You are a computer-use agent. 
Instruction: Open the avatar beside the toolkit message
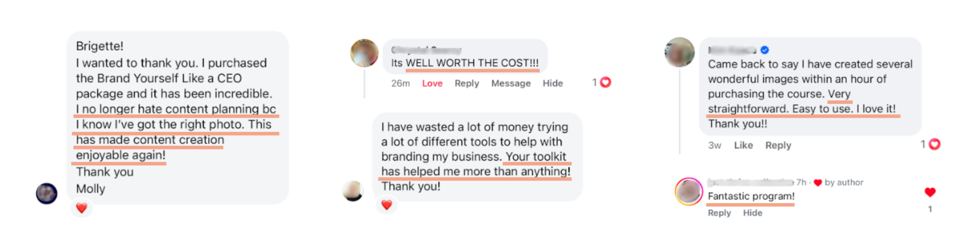click(x=353, y=191)
